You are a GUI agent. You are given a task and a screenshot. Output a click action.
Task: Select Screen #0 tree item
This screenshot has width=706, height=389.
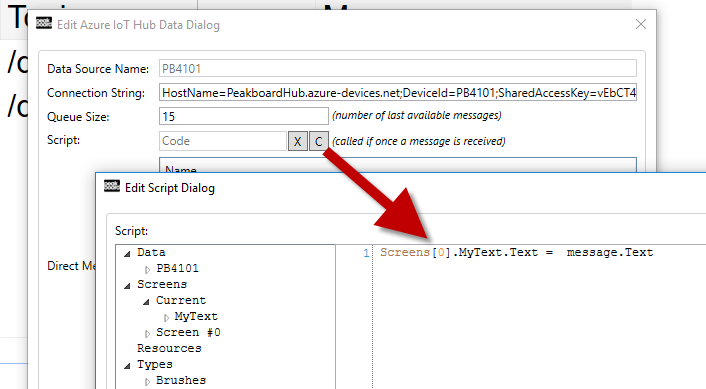pyautogui.click(x=188, y=332)
